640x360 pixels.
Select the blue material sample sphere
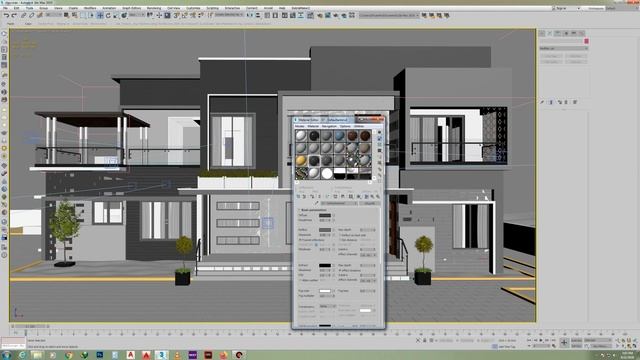point(340,136)
